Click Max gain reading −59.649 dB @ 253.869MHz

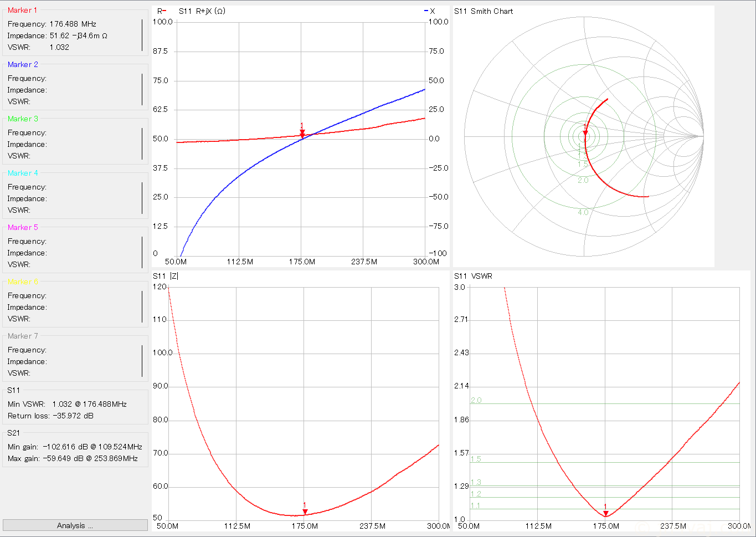click(90, 458)
